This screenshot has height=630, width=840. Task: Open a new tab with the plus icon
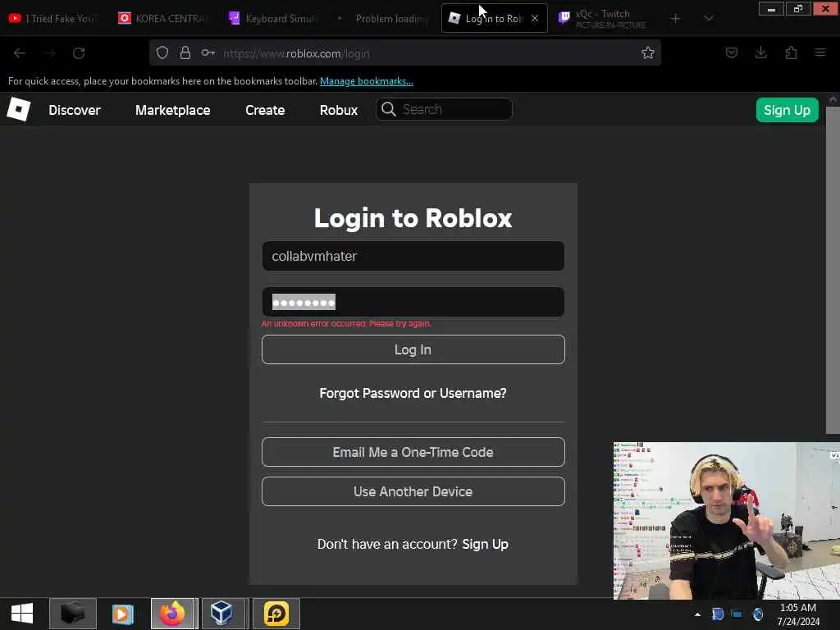point(676,18)
